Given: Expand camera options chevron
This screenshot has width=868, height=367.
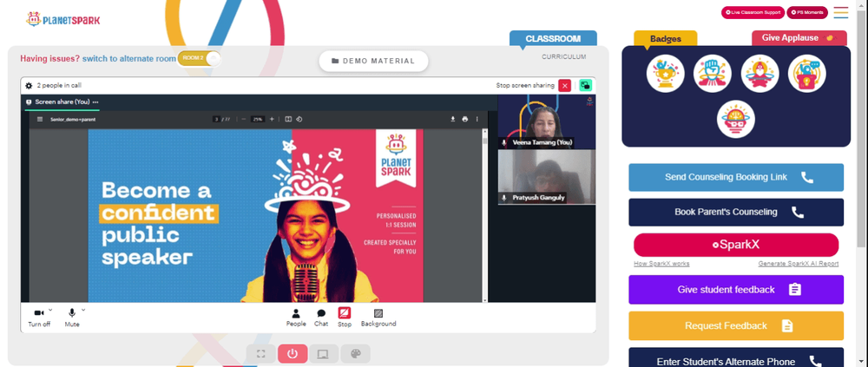Looking at the screenshot, I should [x=50, y=310].
